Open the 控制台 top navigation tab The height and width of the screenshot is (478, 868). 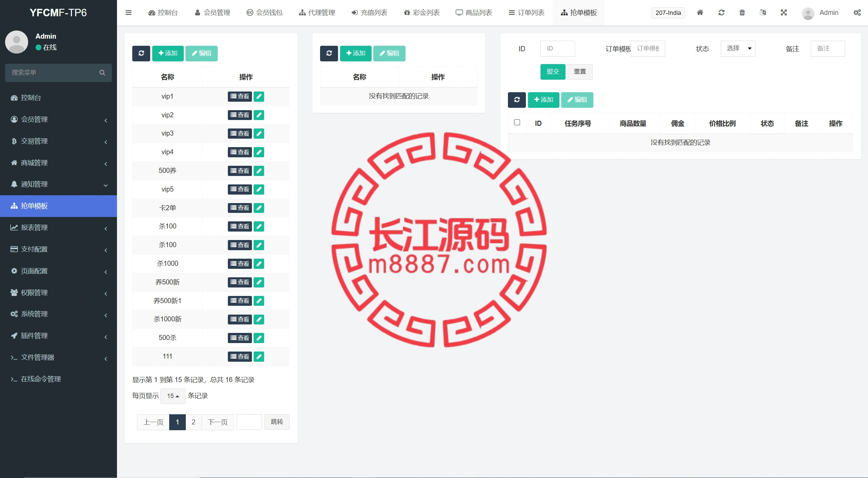[163, 13]
